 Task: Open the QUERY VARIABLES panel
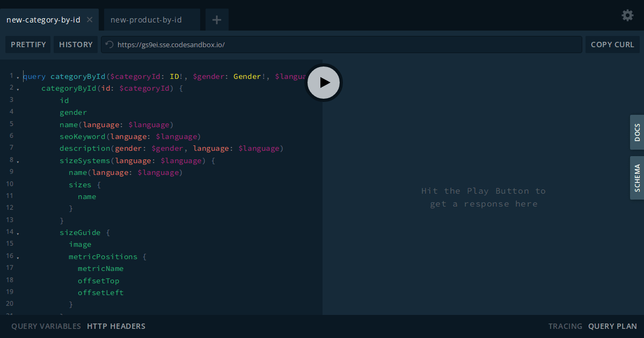point(46,326)
